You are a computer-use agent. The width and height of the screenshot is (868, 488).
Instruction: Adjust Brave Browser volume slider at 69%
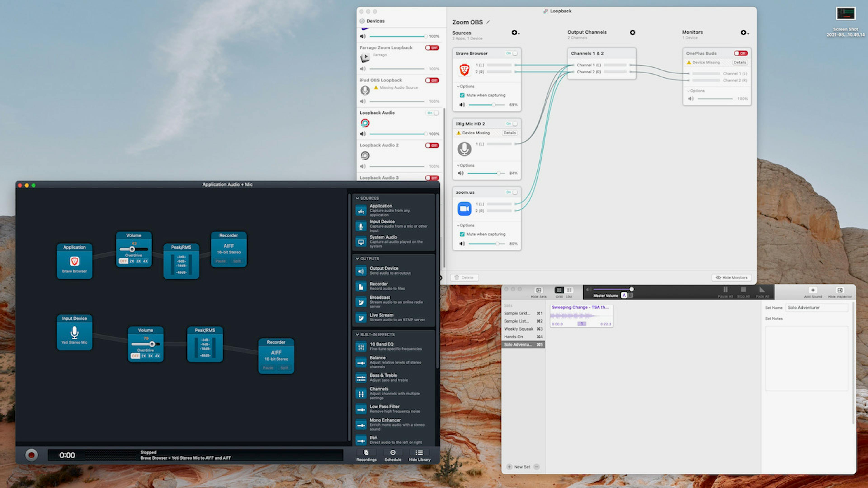click(493, 105)
